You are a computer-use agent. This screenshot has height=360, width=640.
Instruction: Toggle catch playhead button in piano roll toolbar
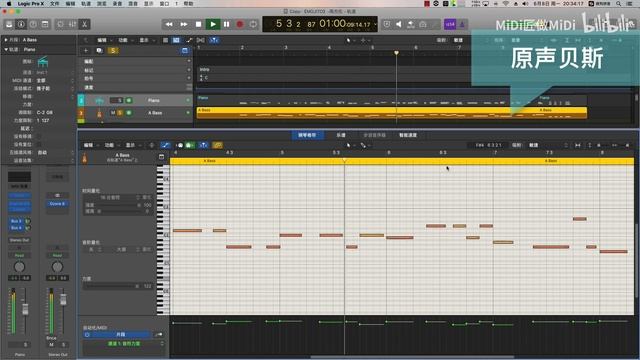click(203, 145)
